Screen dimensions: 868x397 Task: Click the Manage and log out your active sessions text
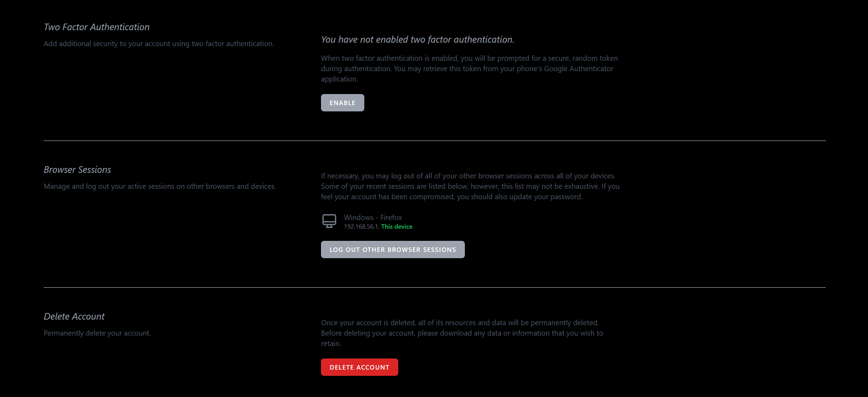coord(159,186)
